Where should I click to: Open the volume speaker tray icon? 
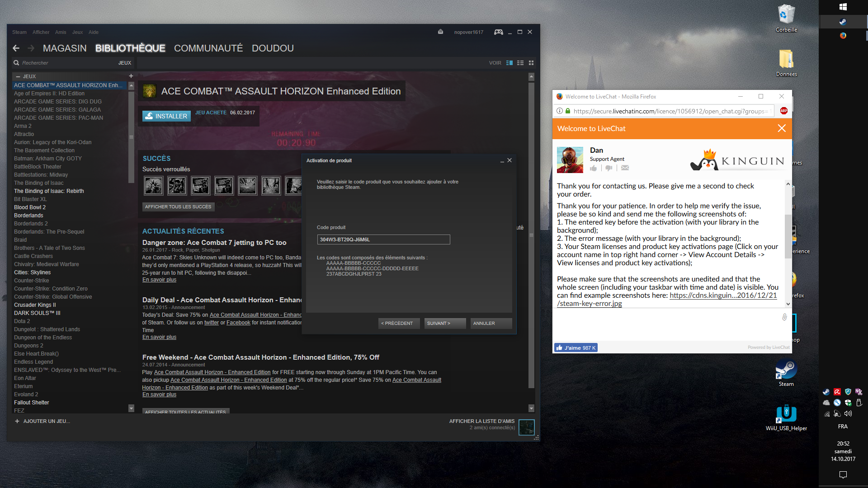pos(848,413)
